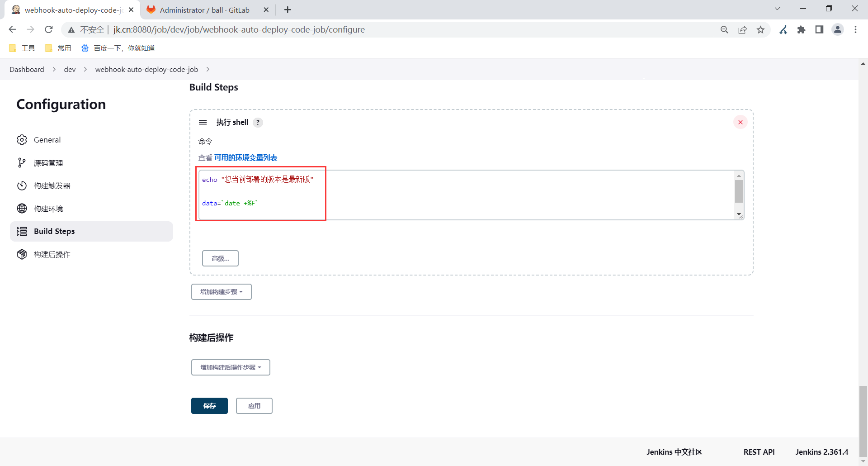868x466 pixels.
Task: Expand the 增加构建后操作步骤 dropdown
Action: (231, 367)
